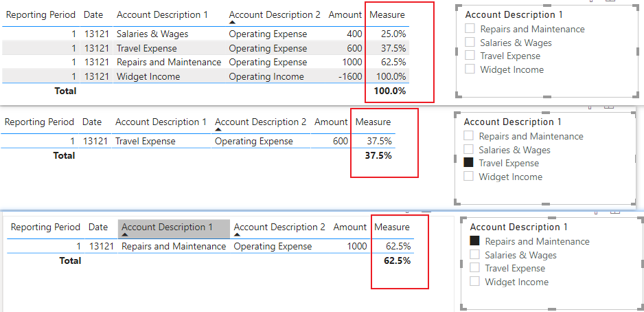Check Travel Expense in the bottom slicer
The image size is (644, 312).
point(475,268)
